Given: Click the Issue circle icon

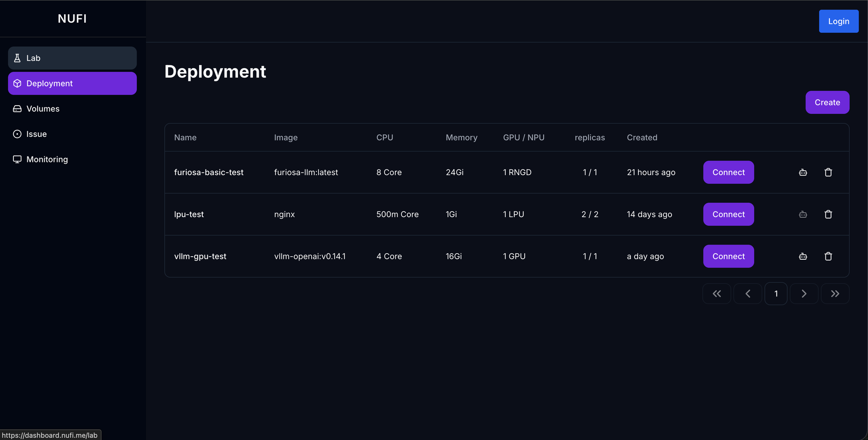Looking at the screenshot, I should click(17, 134).
